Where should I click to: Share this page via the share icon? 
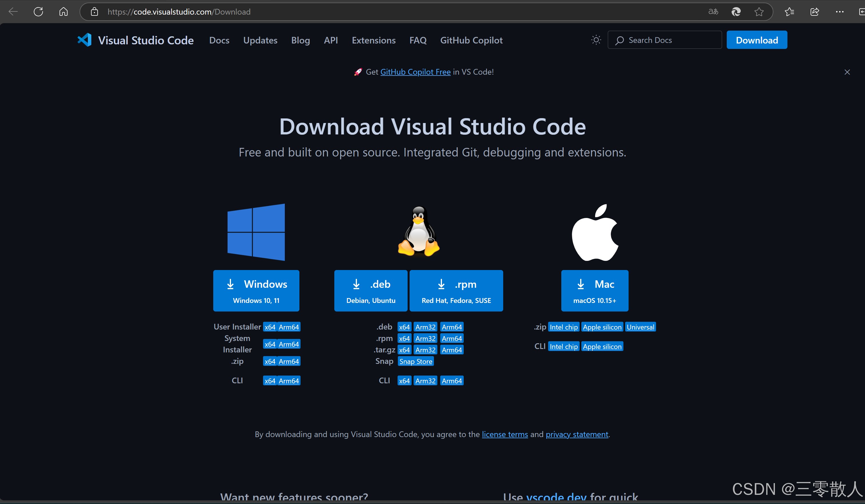pyautogui.click(x=815, y=11)
